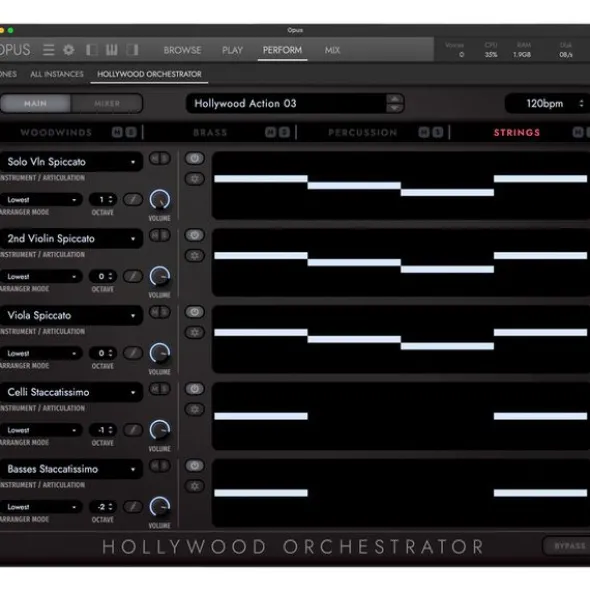Open the All Instances tab
The width and height of the screenshot is (590, 591).
(x=57, y=74)
